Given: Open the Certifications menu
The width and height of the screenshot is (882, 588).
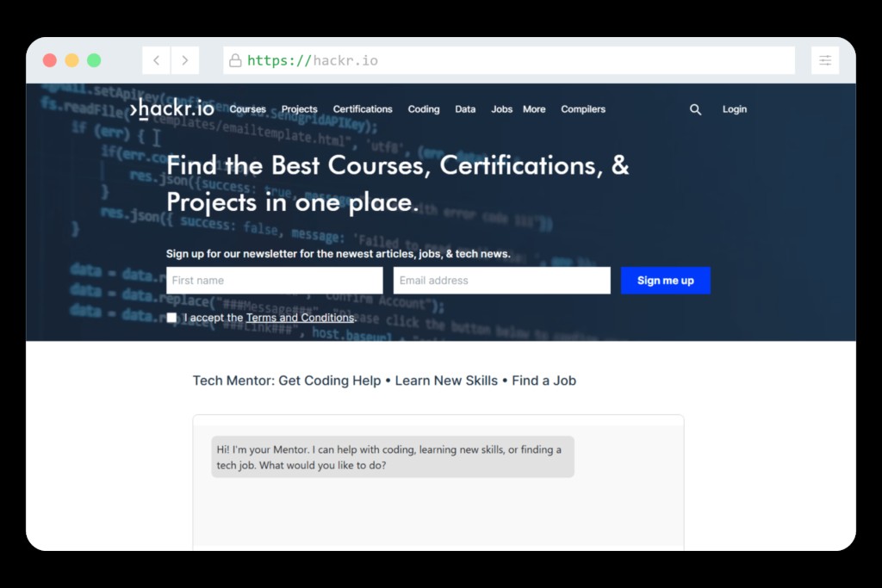Looking at the screenshot, I should (363, 109).
